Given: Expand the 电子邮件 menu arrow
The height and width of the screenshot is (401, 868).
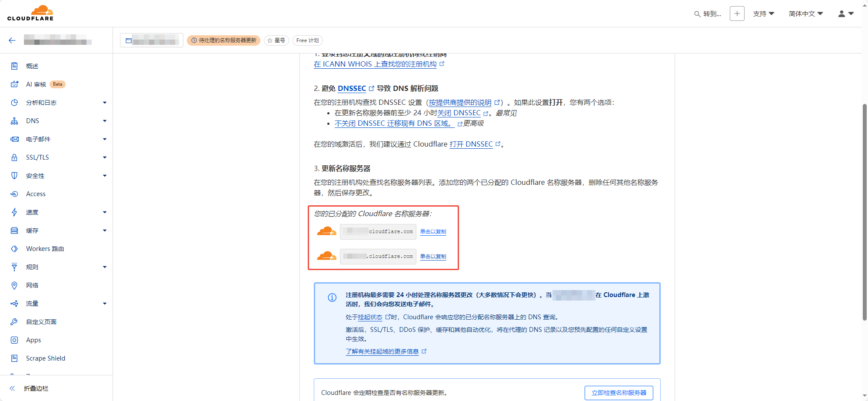Looking at the screenshot, I should pyautogui.click(x=105, y=139).
